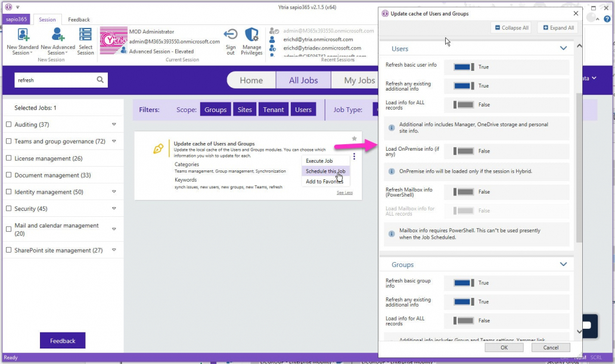Screen dimensions: 615x364
Task: Check the Auditing (37) checkbox
Action: 8,125
